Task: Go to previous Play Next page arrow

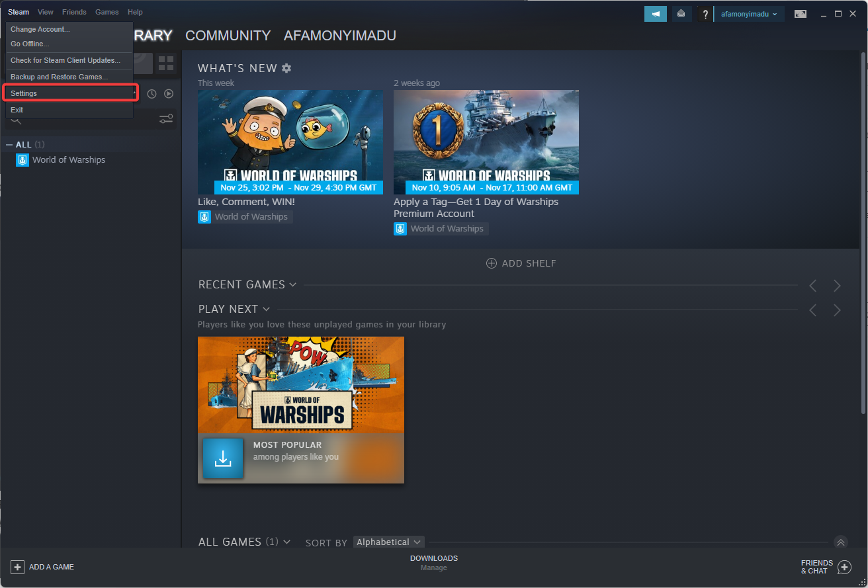Action: click(813, 310)
